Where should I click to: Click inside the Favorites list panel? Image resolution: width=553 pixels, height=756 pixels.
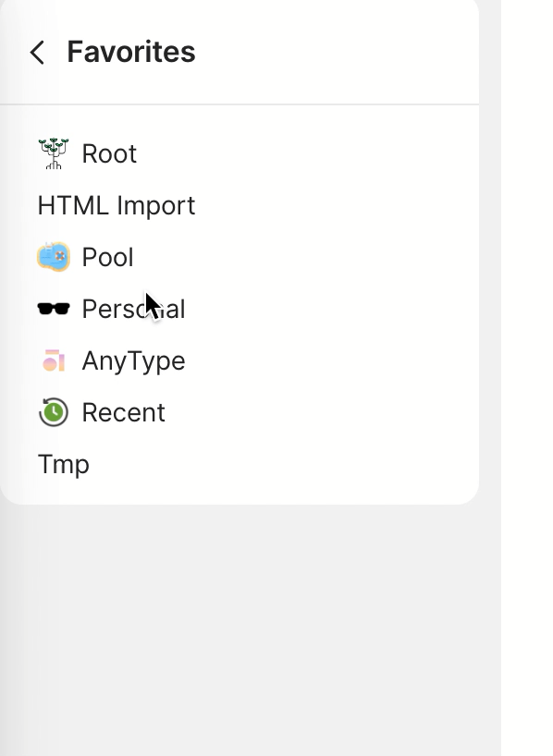[x=240, y=305]
